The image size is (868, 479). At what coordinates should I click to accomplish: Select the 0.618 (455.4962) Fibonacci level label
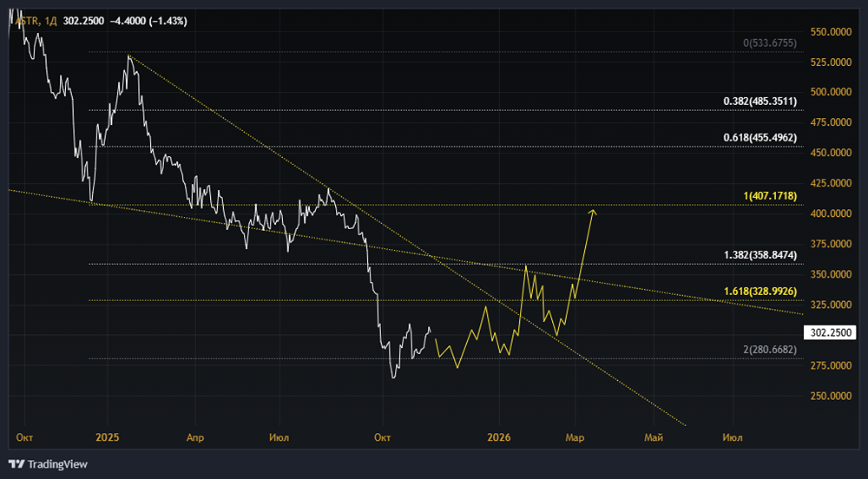759,138
